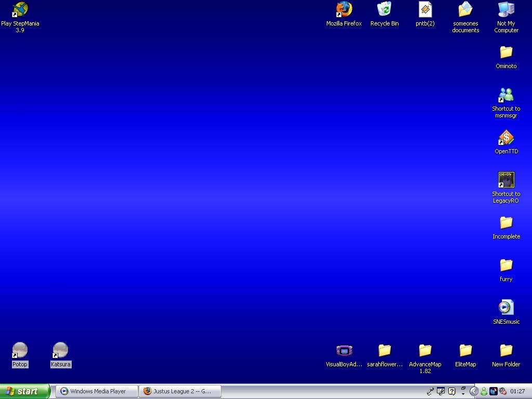Open the Recycle Bin

tap(384, 10)
